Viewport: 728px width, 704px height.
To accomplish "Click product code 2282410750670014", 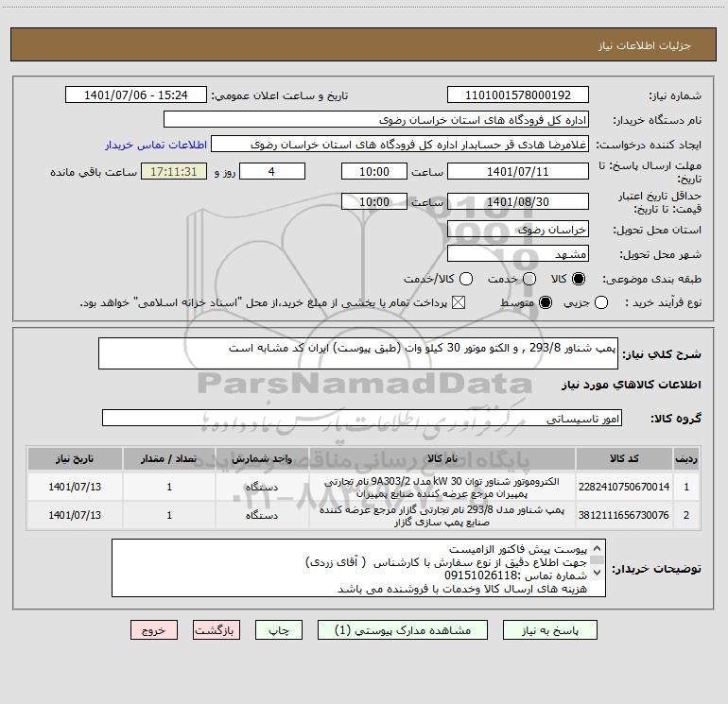I will click(624, 487).
